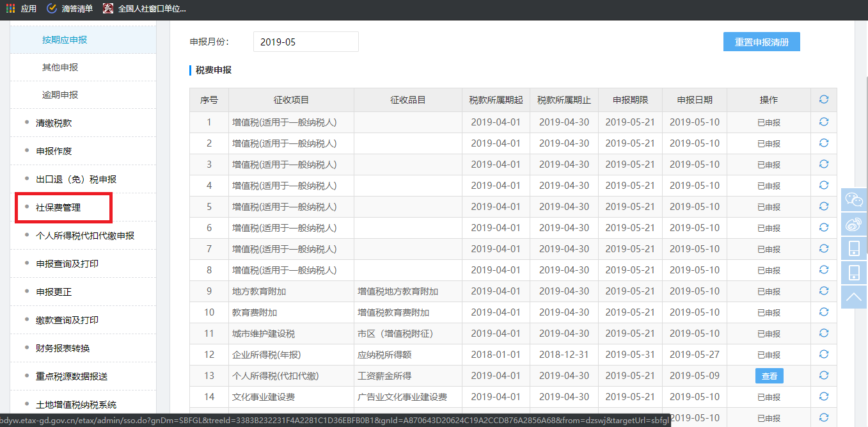This screenshot has height=427, width=868.
Task: Click the WeChat icon in floating sidebar
Action: (x=854, y=199)
